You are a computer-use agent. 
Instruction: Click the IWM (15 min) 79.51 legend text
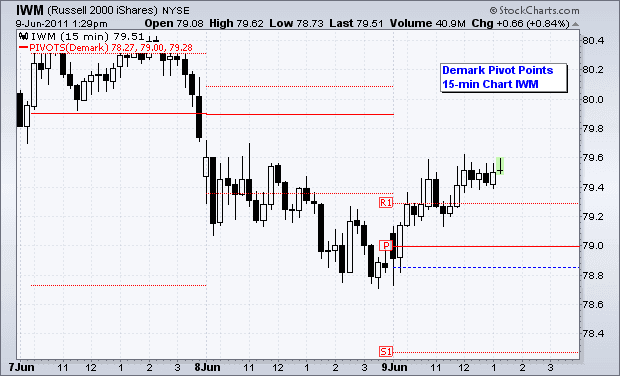pos(87,37)
